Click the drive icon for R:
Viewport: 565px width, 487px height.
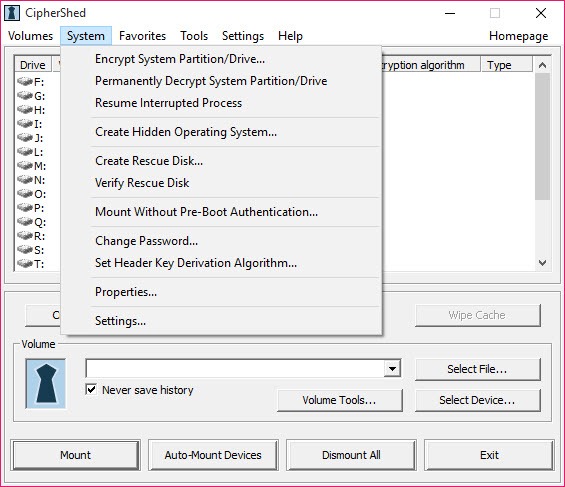tap(25, 235)
